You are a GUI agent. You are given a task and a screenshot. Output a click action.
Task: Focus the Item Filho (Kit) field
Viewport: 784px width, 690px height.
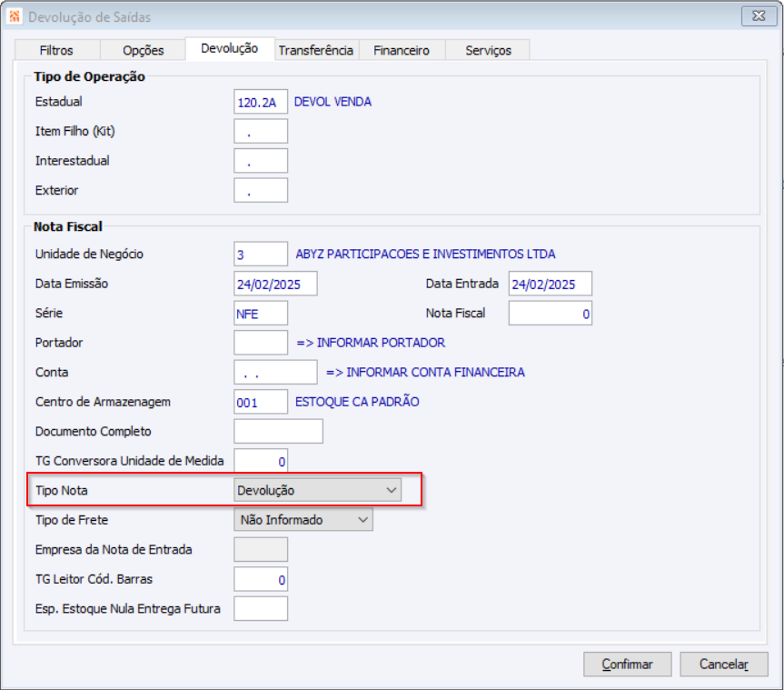click(x=261, y=131)
